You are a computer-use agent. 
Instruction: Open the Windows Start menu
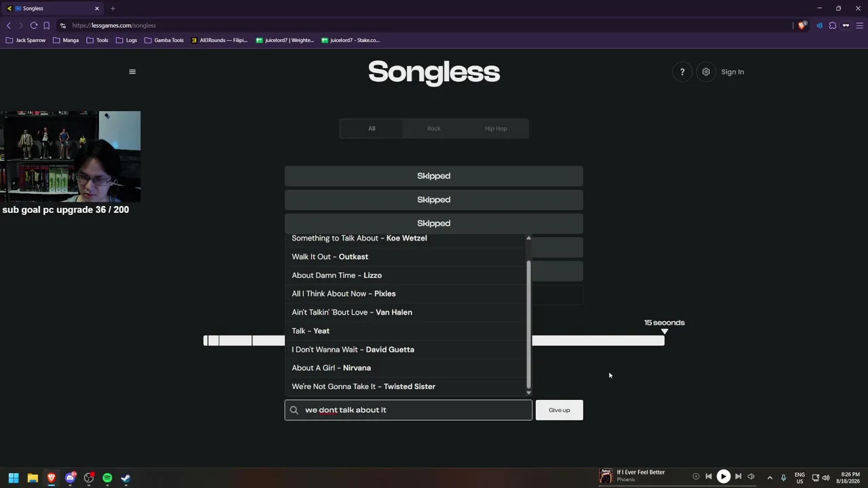[x=14, y=478]
